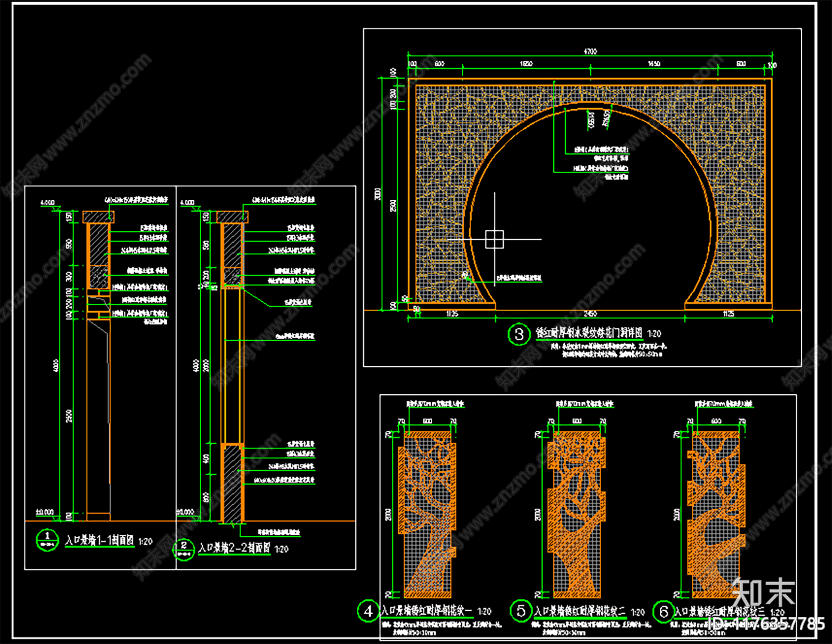
Task: Click the 2000 height dimension of pattern three panel
Action: tap(676, 514)
